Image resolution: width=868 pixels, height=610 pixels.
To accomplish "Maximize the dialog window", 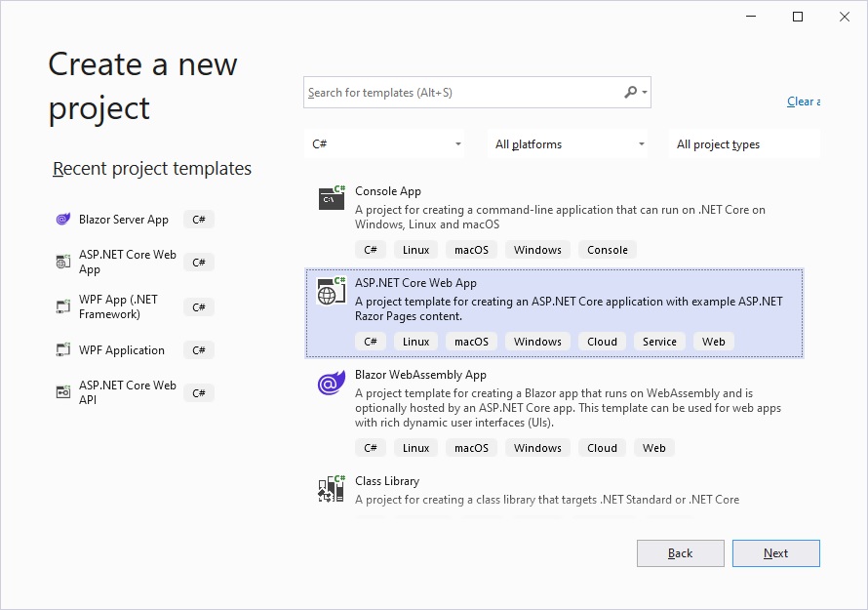I will [798, 17].
